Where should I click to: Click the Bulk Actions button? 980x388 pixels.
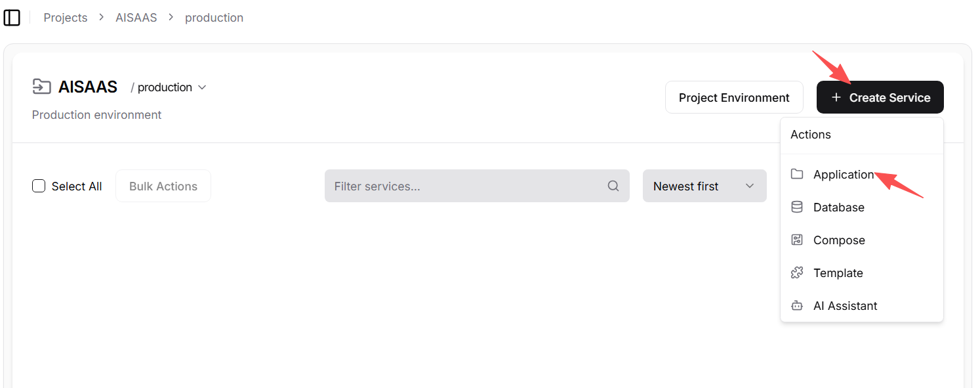163,186
